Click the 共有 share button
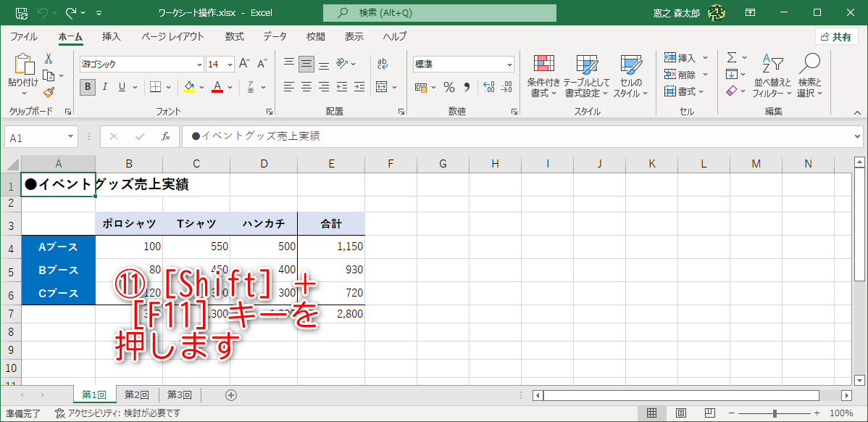 pos(836,36)
